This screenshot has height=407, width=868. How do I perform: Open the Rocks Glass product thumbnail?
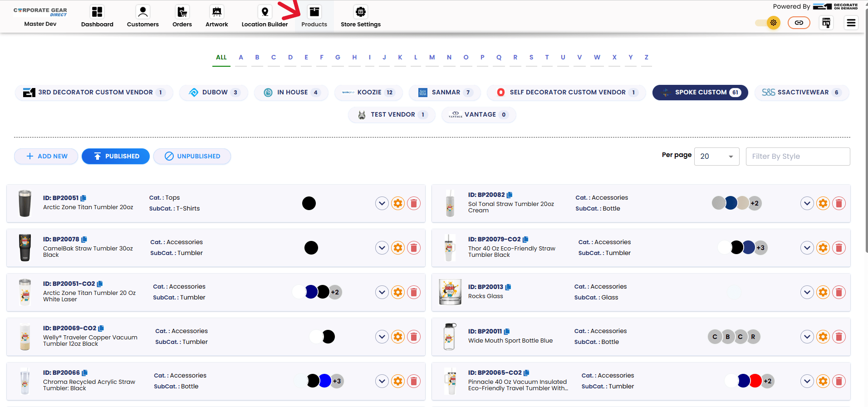[x=450, y=292]
